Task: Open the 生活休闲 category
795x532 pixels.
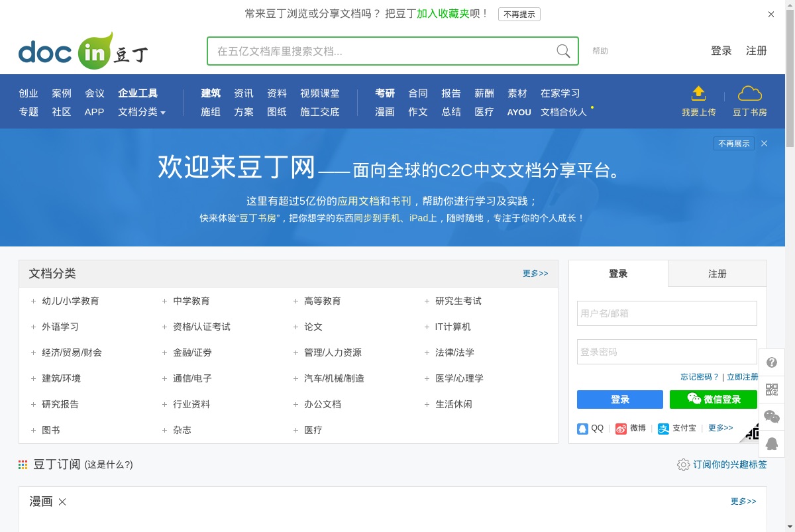Action: click(454, 405)
